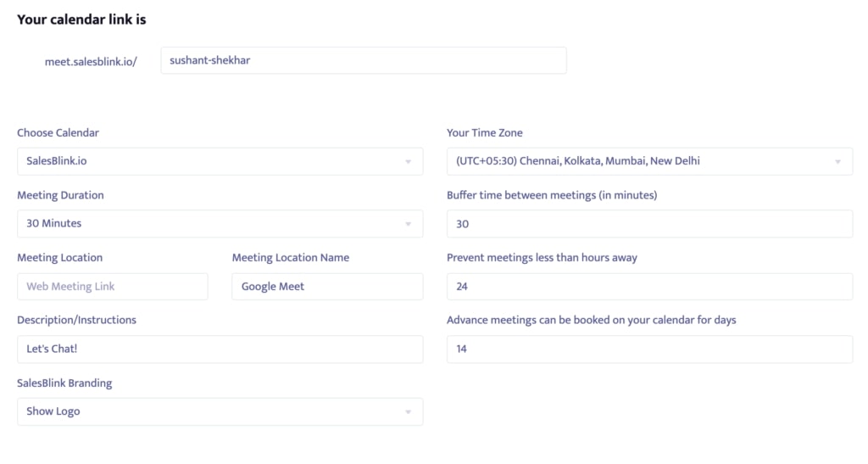
Task: Open the Show Logo branding selector
Action: click(x=220, y=411)
